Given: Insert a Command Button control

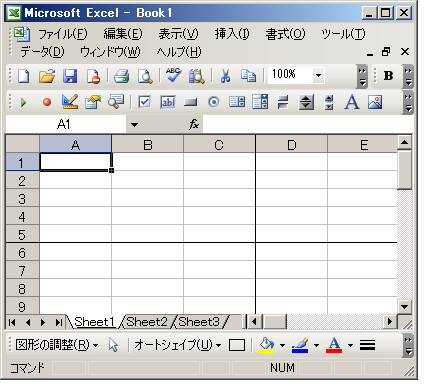Looking at the screenshot, I should point(191,102).
